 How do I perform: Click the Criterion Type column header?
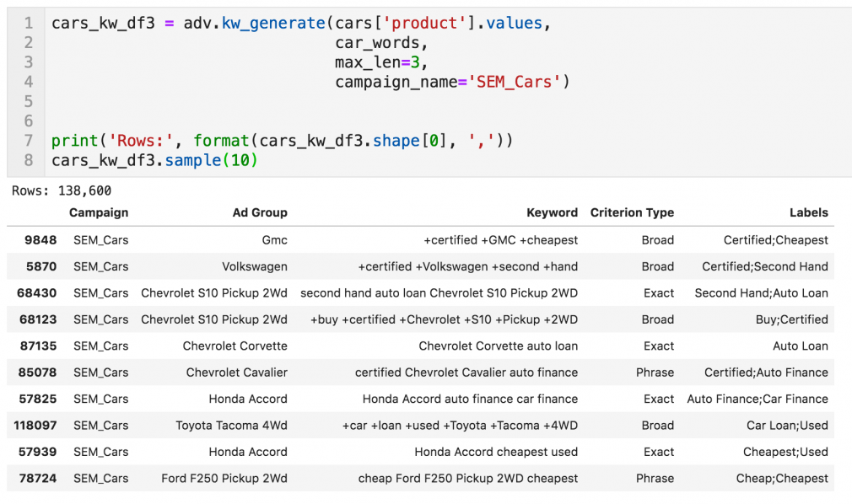[632, 212]
